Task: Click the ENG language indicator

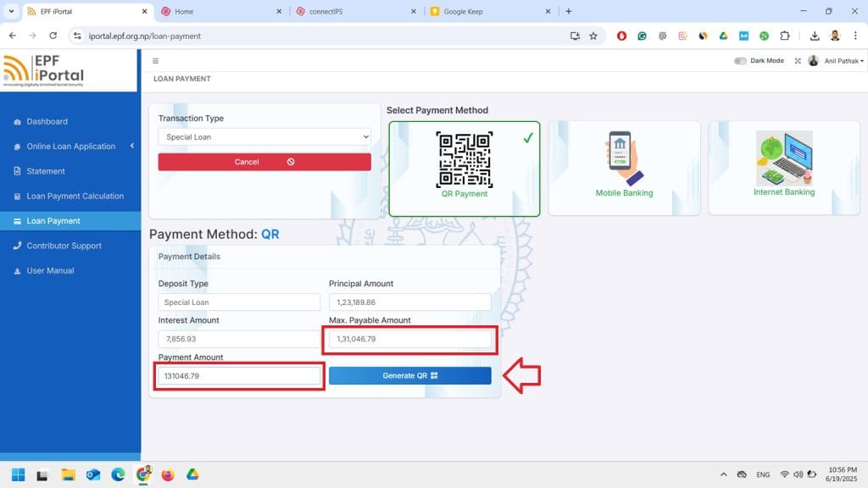Action: pyautogui.click(x=763, y=474)
